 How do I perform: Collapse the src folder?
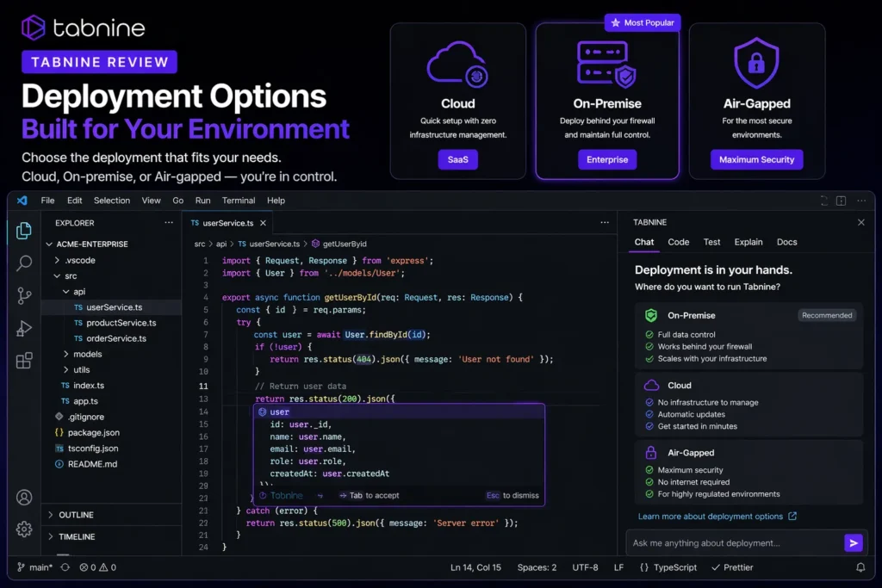tap(57, 276)
